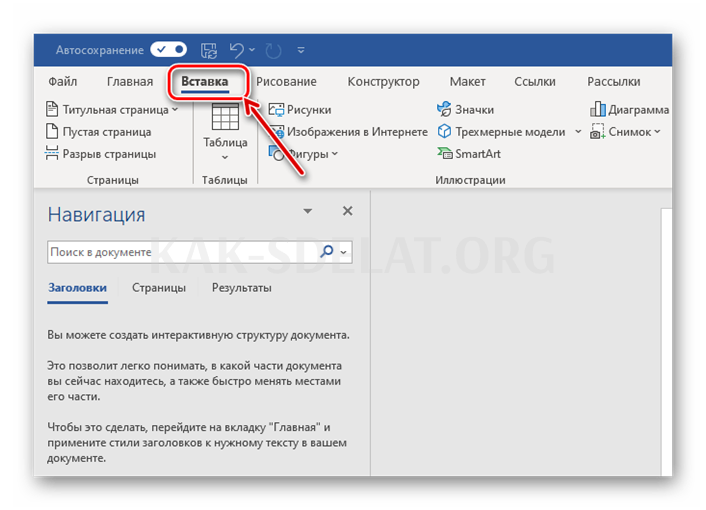Image resolution: width=706 pixels, height=510 pixels.
Task: Click the Таблицы group label
Action: click(225, 180)
